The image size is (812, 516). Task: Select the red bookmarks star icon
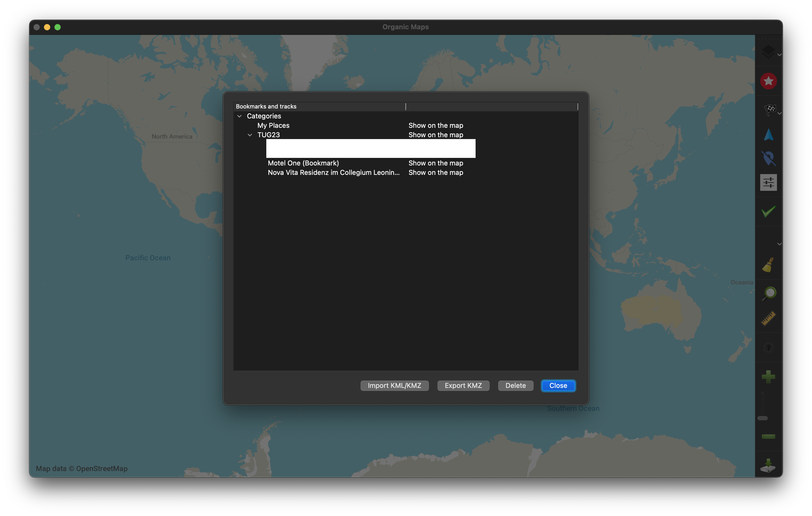[769, 81]
